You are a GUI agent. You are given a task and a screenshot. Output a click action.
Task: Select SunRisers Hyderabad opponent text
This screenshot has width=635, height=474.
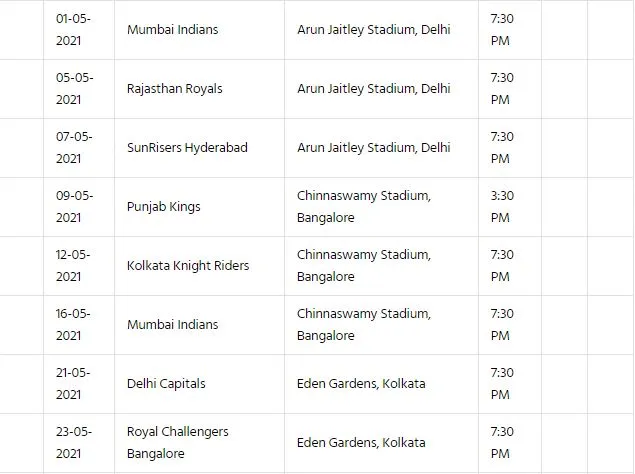(187, 147)
